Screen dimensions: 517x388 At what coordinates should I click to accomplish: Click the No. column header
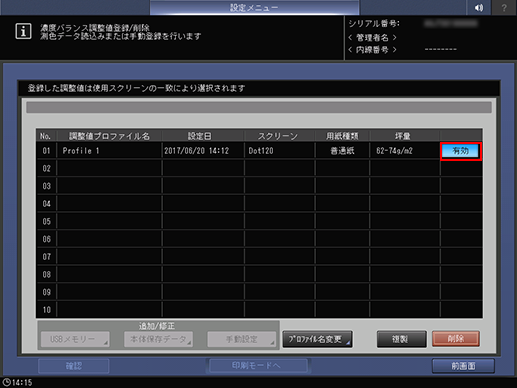(45, 136)
